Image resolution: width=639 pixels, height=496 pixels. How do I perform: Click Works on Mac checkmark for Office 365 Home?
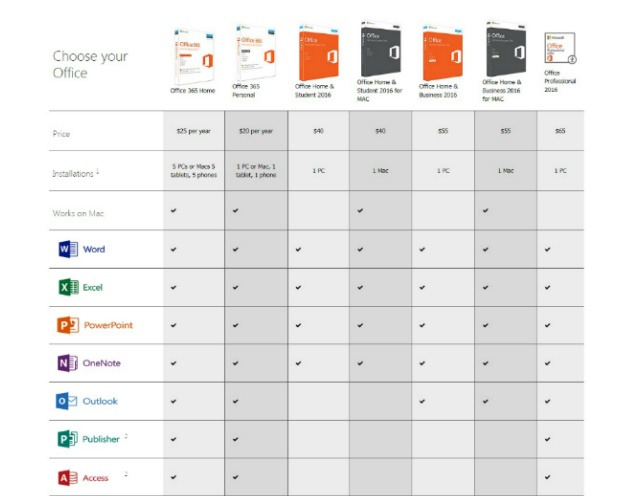(174, 210)
